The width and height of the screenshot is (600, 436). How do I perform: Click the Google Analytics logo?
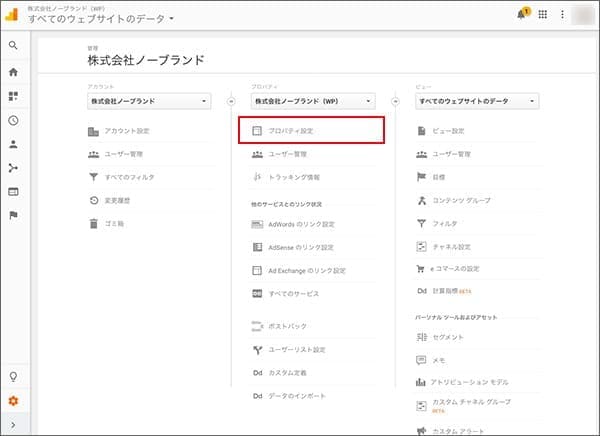point(11,15)
